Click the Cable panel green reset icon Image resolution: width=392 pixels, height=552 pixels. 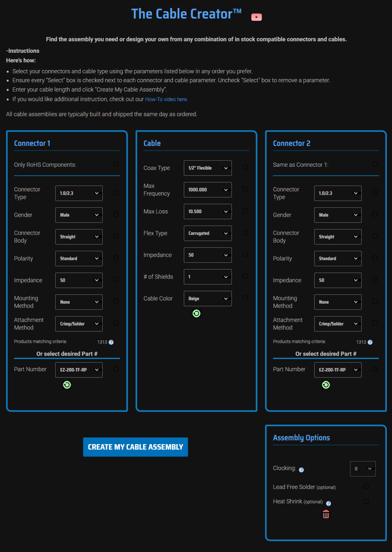tap(196, 313)
